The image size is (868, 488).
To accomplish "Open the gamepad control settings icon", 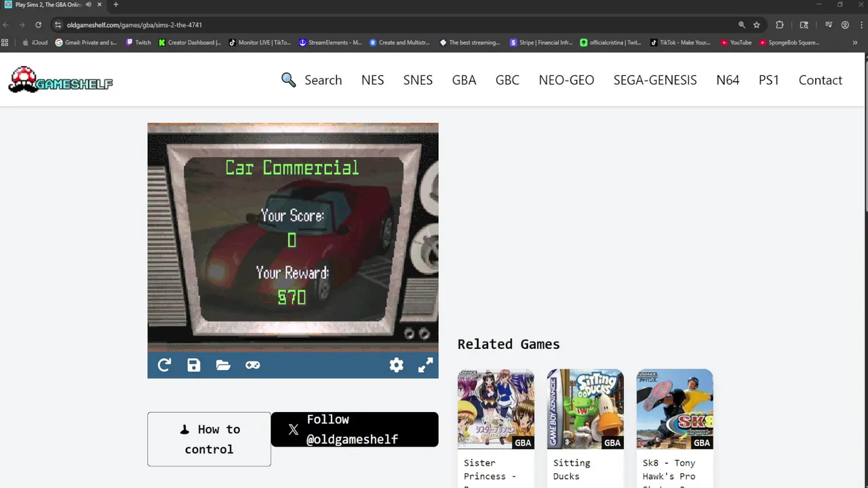I will coord(252,365).
